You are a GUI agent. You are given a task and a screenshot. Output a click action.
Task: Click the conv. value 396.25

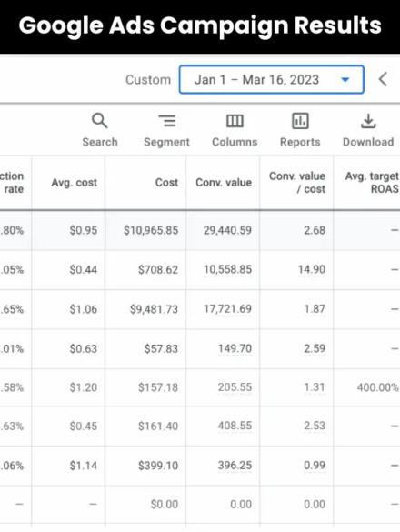pos(235,466)
